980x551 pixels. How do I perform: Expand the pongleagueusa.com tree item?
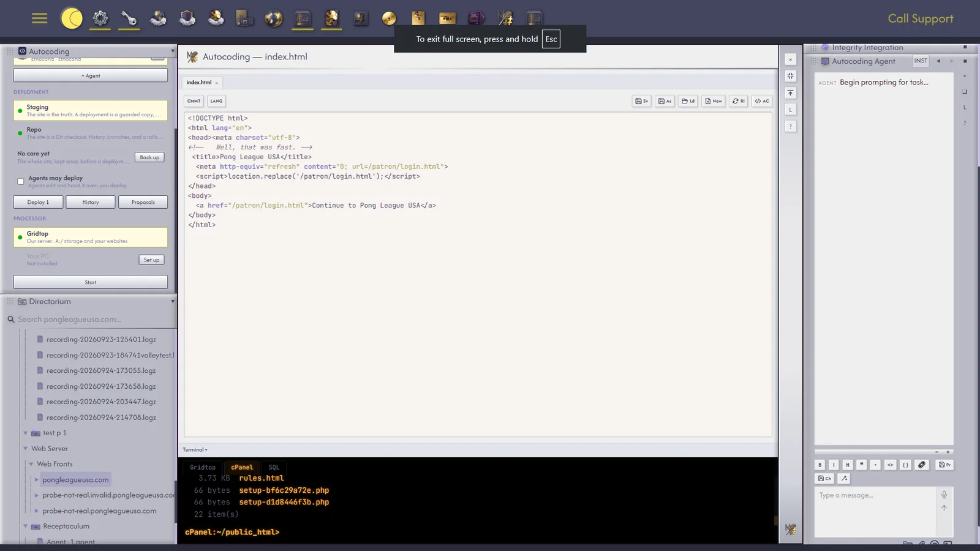[36, 480]
